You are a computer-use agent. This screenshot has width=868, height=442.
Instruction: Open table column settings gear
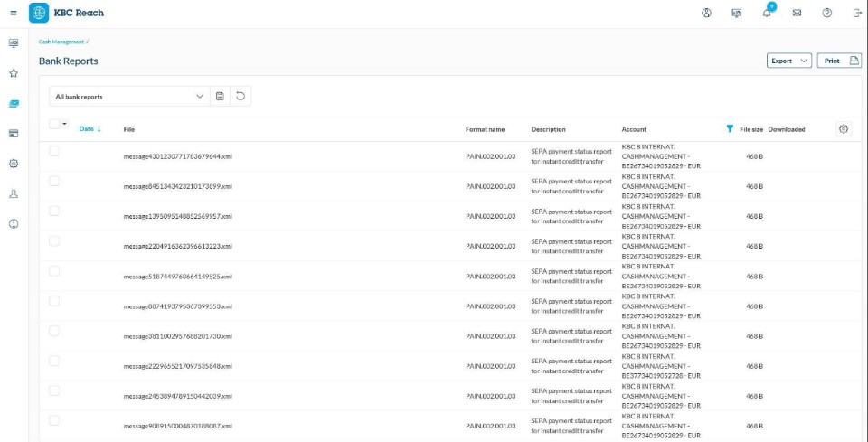(844, 129)
